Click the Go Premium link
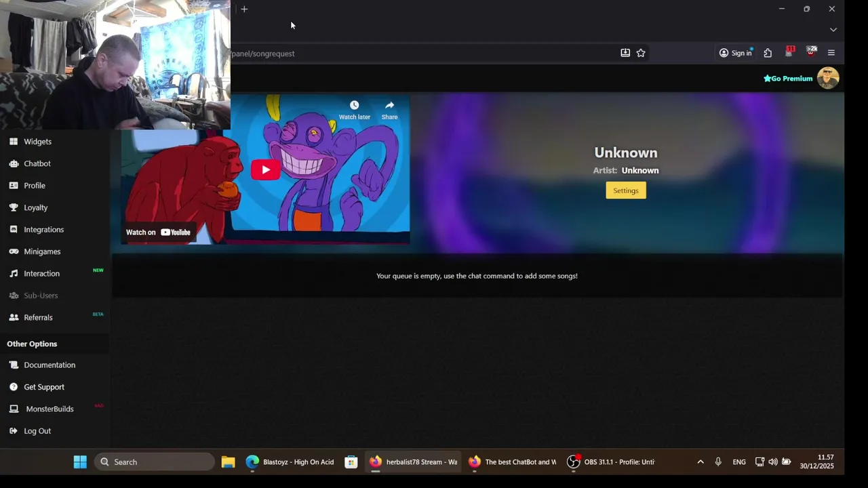The image size is (868, 488). tap(788, 79)
